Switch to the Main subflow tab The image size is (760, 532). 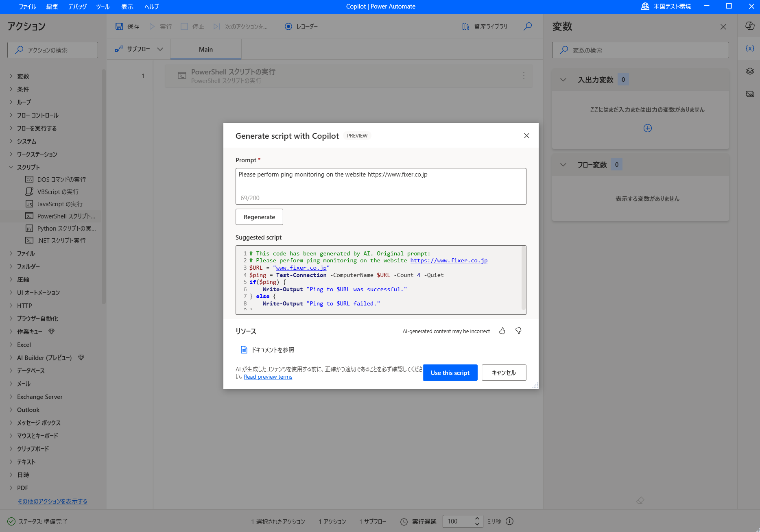(x=206, y=49)
